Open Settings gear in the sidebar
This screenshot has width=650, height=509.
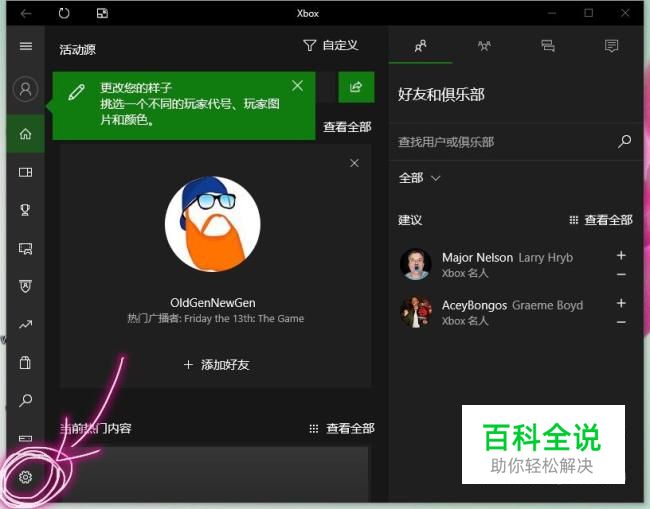pos(25,477)
